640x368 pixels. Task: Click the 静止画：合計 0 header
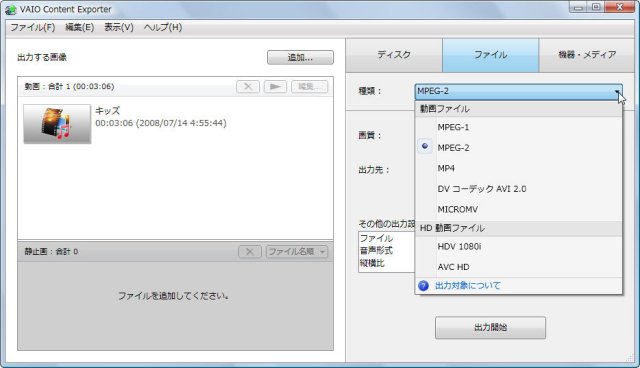click(51, 252)
